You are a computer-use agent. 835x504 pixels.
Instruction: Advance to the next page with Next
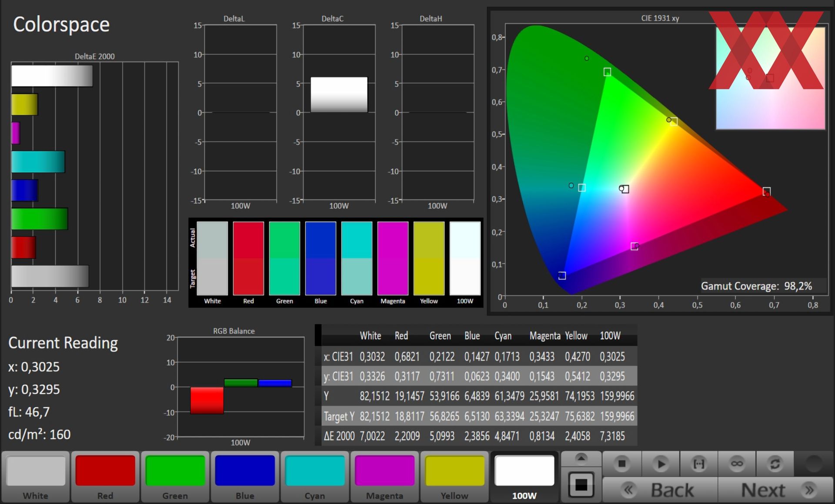775,490
